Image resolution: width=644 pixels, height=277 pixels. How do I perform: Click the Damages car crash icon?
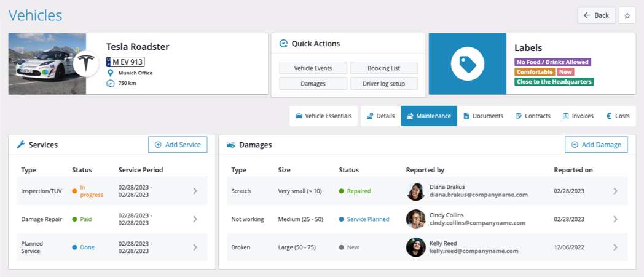(231, 145)
